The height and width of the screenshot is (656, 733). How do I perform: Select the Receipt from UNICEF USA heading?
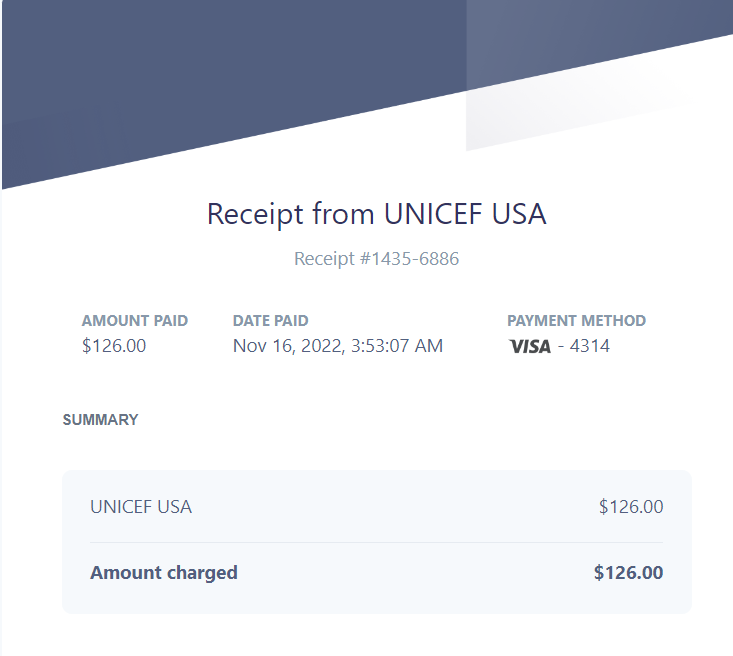click(376, 214)
